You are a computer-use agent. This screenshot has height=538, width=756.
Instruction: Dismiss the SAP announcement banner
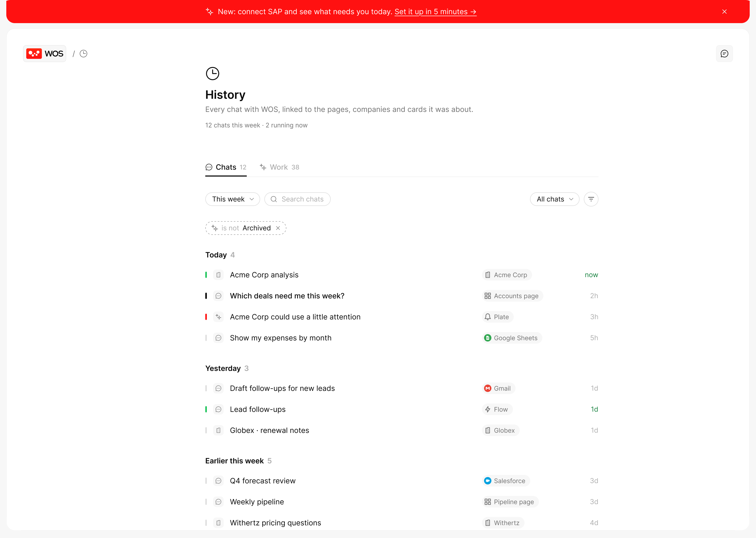[x=724, y=12]
